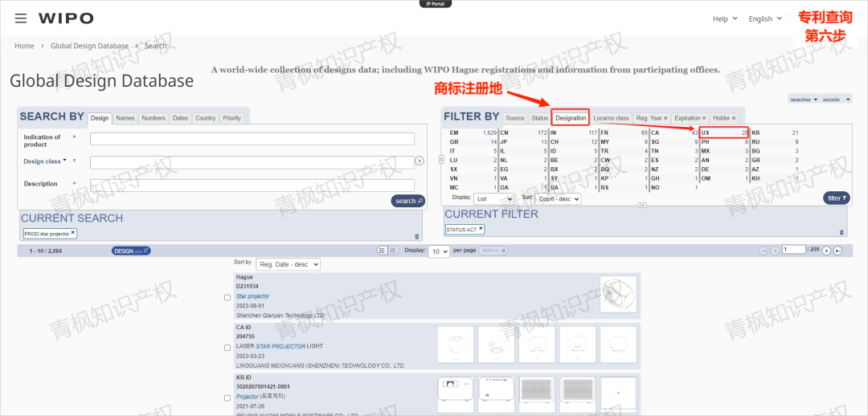The width and height of the screenshot is (868, 416).
Task: Switch to the Country search tab
Action: [206, 118]
